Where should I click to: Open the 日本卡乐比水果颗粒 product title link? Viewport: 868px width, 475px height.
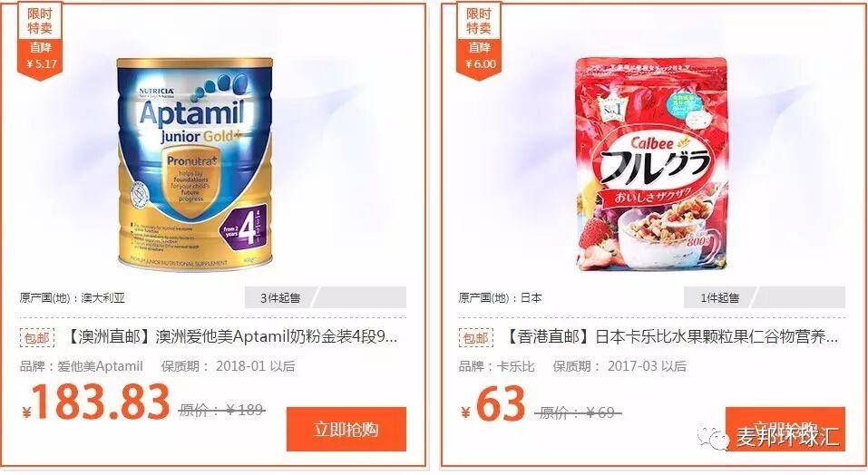[671, 336]
